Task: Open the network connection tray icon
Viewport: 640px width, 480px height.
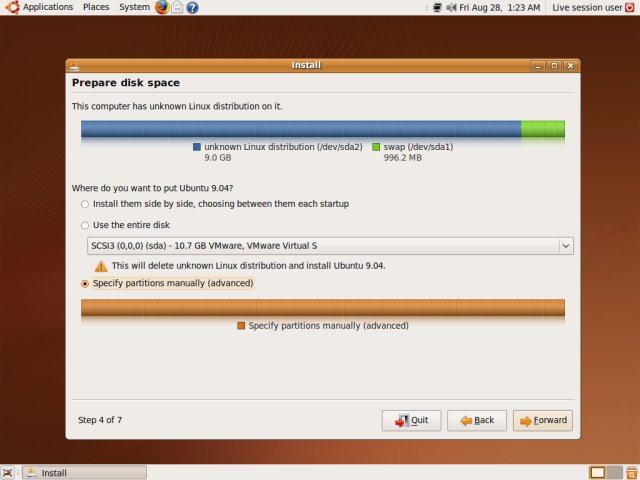Action: click(x=437, y=7)
